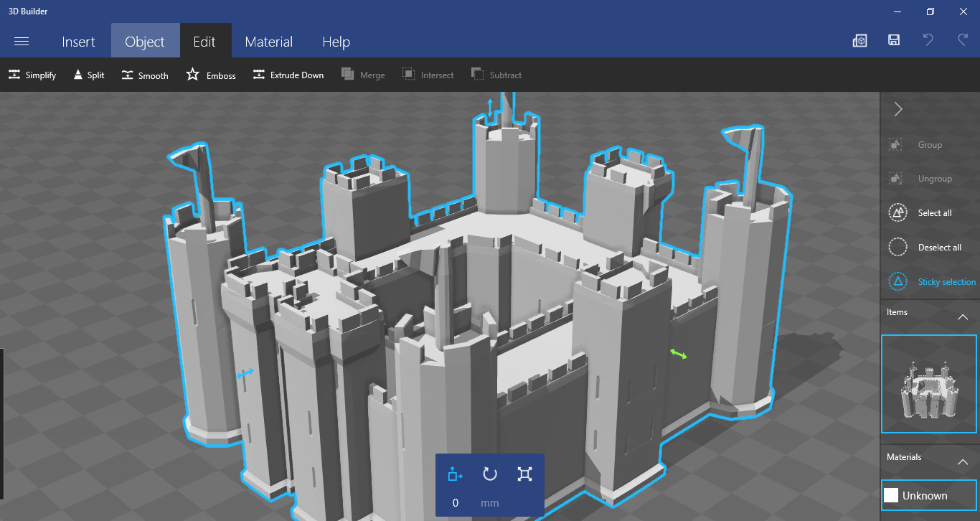Toggle Sticky selection

[x=931, y=282]
